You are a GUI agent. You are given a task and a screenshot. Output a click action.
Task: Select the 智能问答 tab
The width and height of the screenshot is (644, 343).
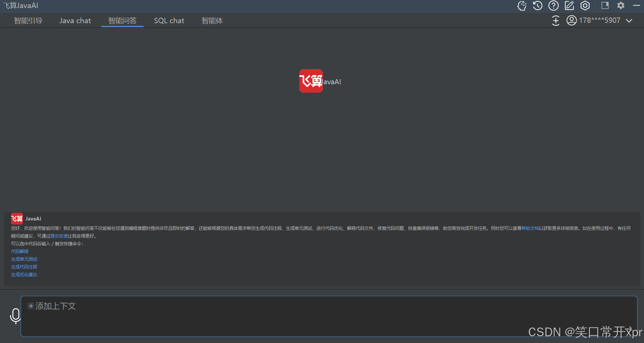click(x=122, y=21)
